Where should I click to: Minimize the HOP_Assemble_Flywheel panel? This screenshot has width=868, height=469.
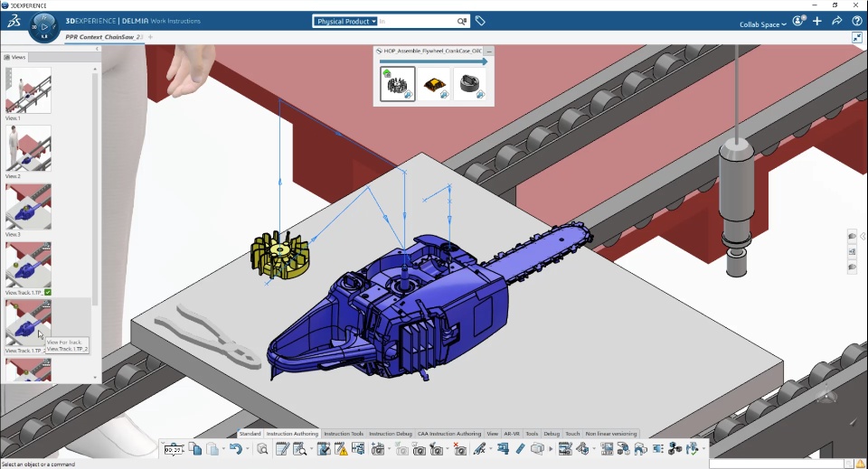pos(489,51)
